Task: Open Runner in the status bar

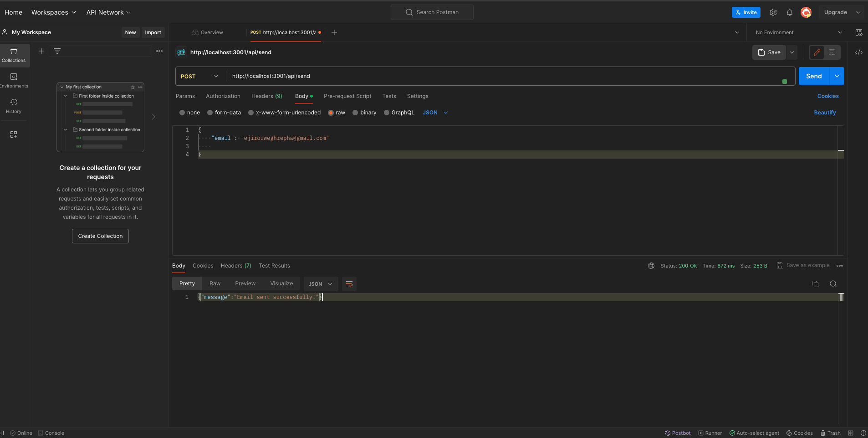Action: (710, 433)
